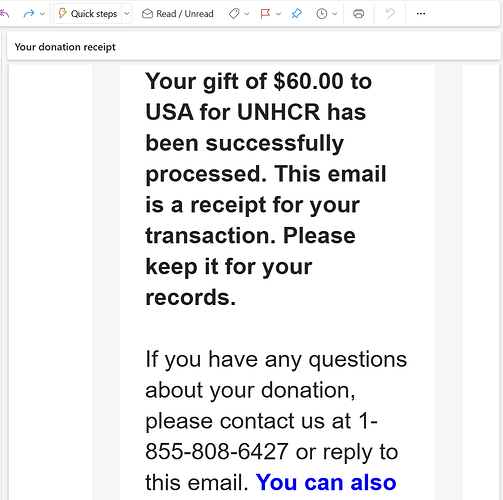The width and height of the screenshot is (503, 500).
Task: Open the Categorize tag dropdown chevron
Action: pos(247,14)
